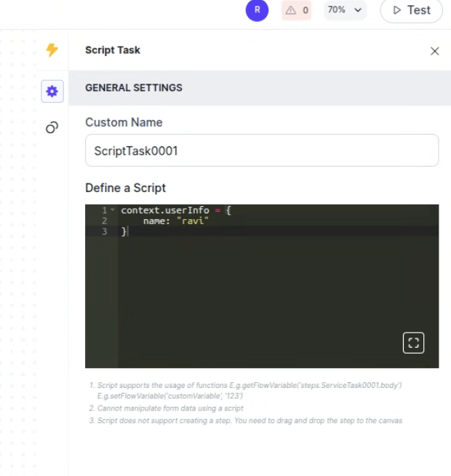The image size is (451, 476).
Task: Place cursor on the "ravi" string
Action: click(x=193, y=221)
